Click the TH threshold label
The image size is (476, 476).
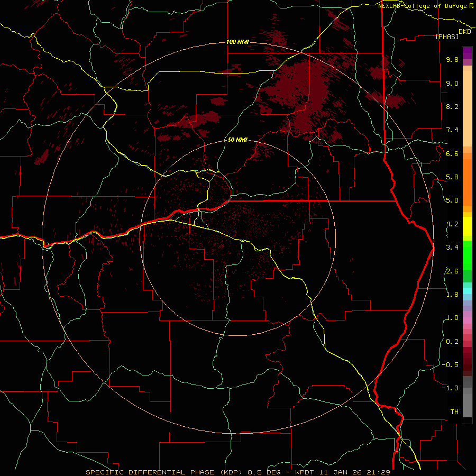click(454, 412)
